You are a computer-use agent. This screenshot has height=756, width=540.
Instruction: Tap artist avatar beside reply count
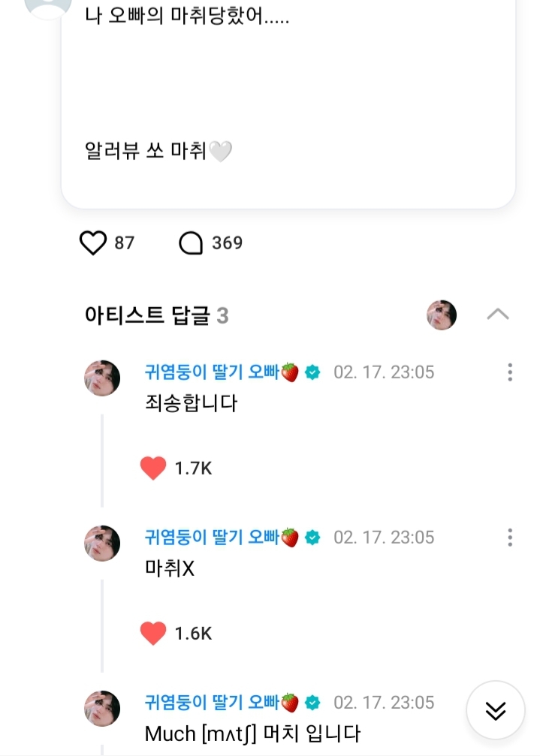click(442, 315)
